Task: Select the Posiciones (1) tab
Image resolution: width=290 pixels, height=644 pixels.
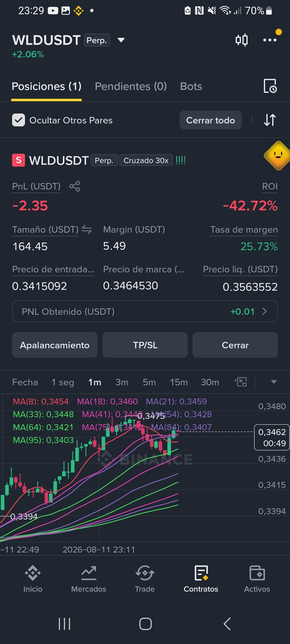Action: point(46,86)
